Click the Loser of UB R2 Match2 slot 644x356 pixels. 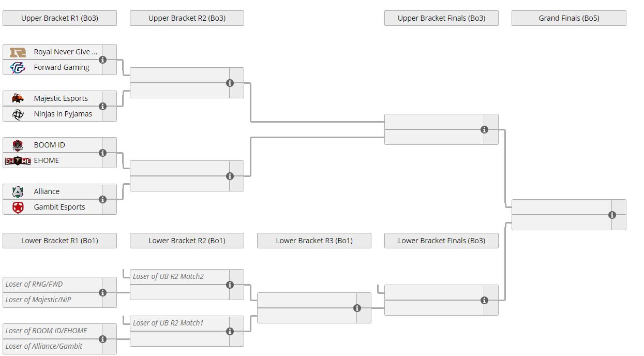pos(168,276)
